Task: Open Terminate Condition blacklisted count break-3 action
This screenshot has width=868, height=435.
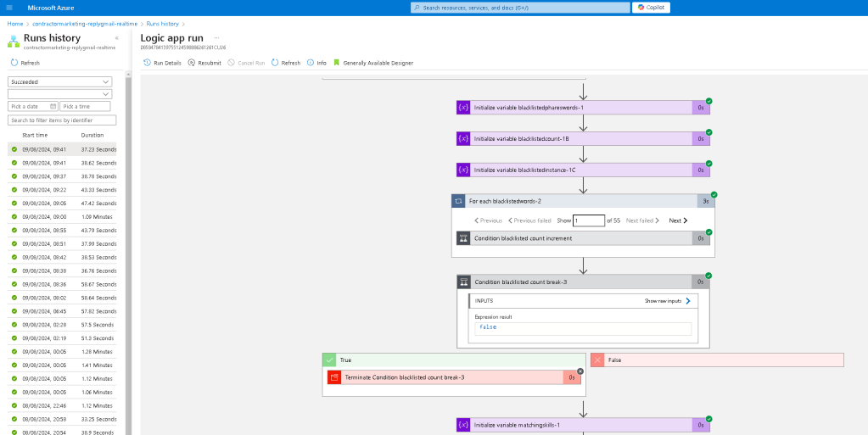Action: (x=454, y=377)
